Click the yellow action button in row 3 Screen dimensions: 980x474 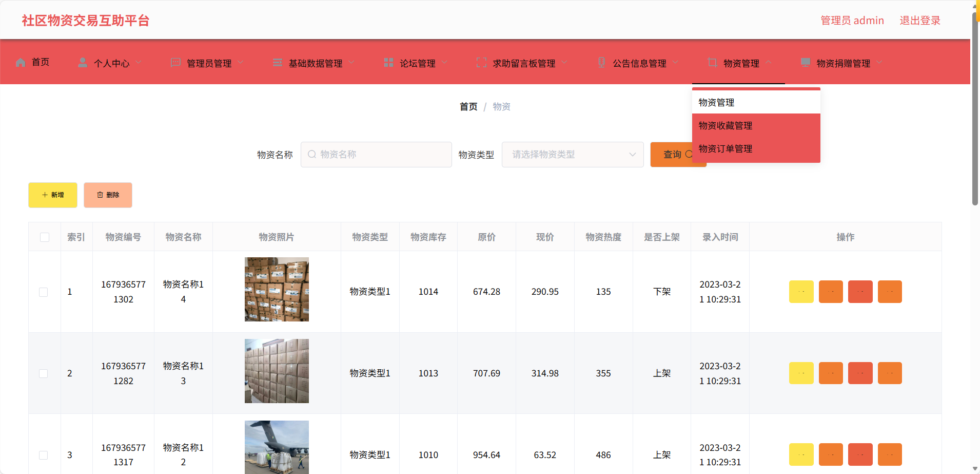pos(801,454)
